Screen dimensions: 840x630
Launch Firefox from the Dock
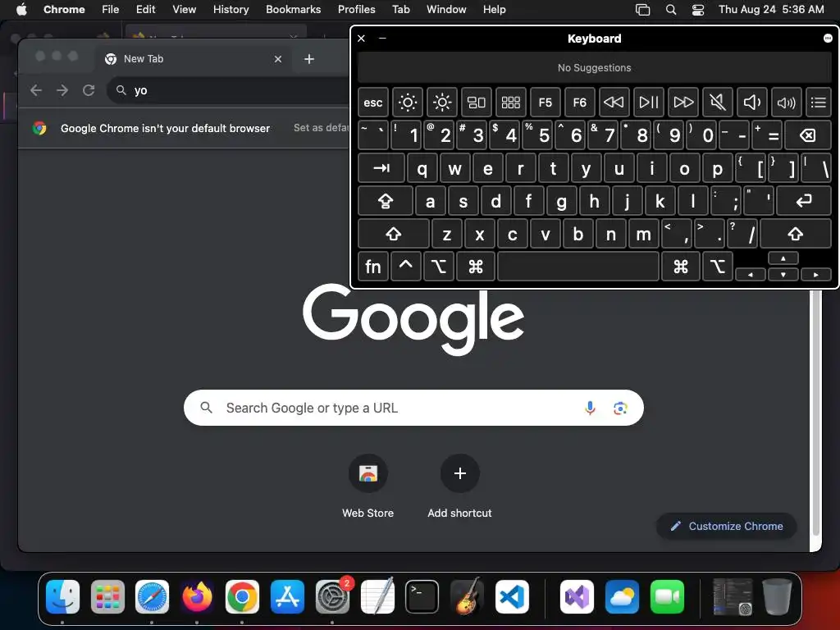(197, 596)
